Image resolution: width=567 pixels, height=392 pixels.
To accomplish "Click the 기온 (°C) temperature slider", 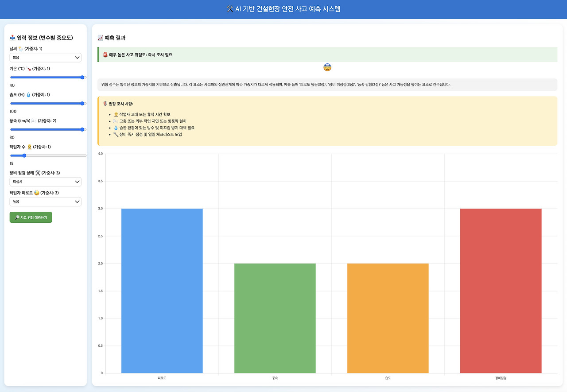I will pos(48,77).
